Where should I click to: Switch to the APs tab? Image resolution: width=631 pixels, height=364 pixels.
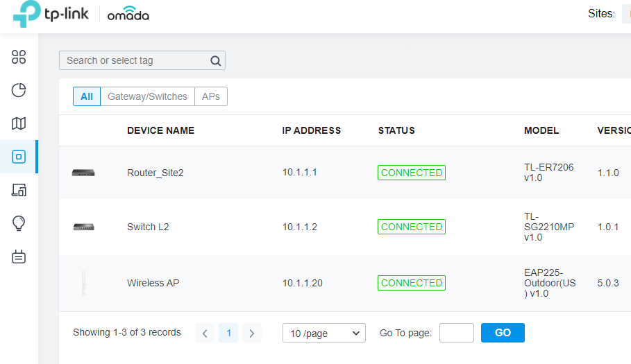[211, 96]
